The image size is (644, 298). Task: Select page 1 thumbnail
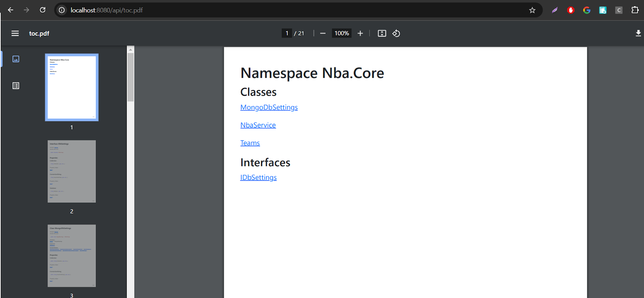point(72,87)
